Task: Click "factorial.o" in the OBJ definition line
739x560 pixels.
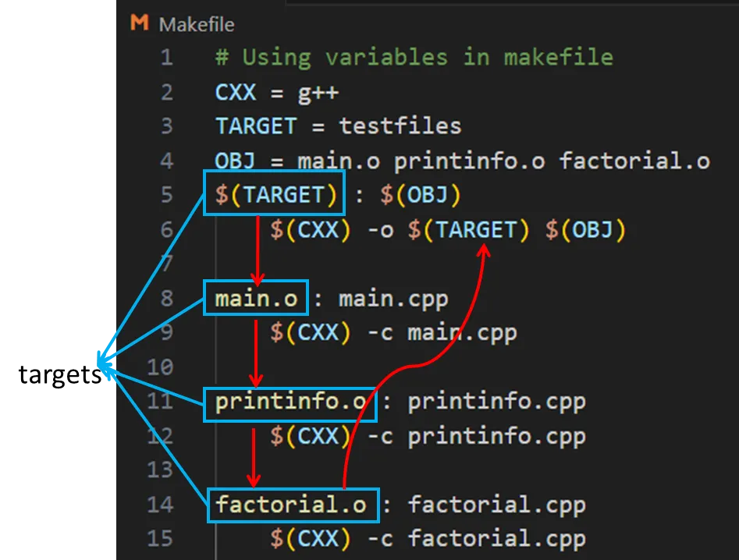Action: tap(634, 161)
